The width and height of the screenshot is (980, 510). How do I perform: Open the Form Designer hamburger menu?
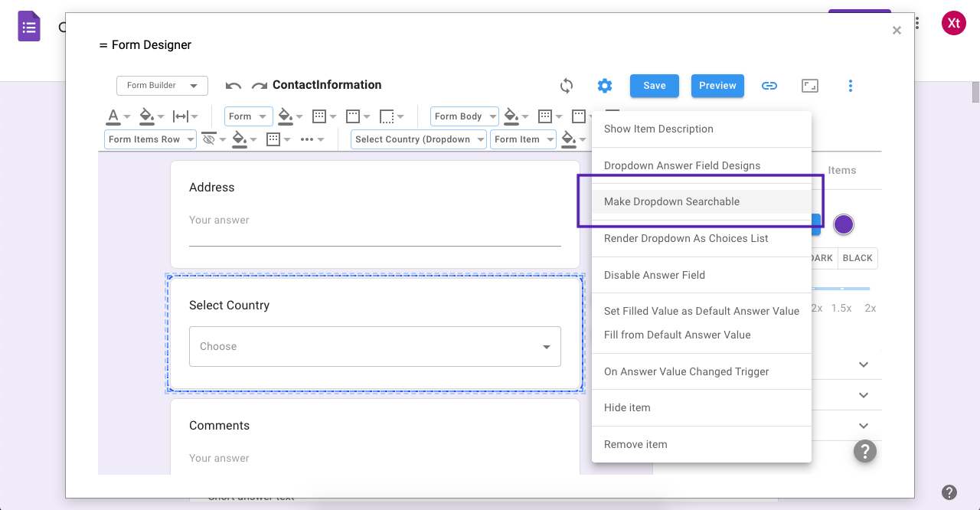pos(103,45)
